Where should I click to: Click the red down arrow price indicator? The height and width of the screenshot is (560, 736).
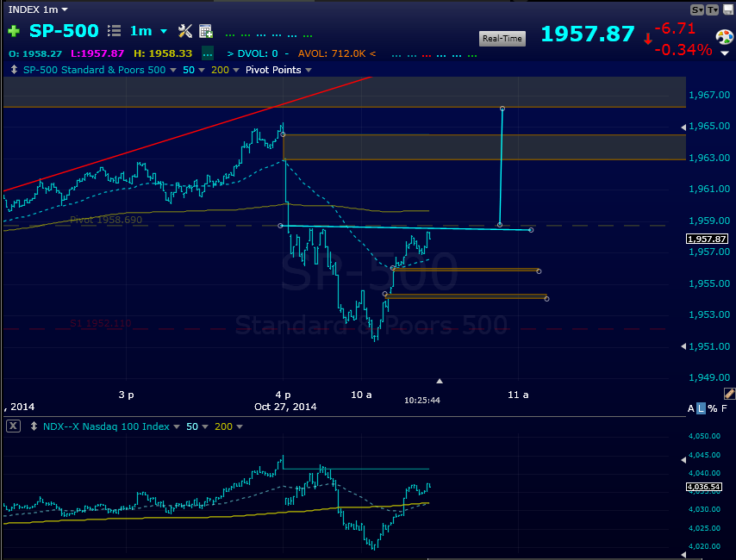(x=648, y=39)
